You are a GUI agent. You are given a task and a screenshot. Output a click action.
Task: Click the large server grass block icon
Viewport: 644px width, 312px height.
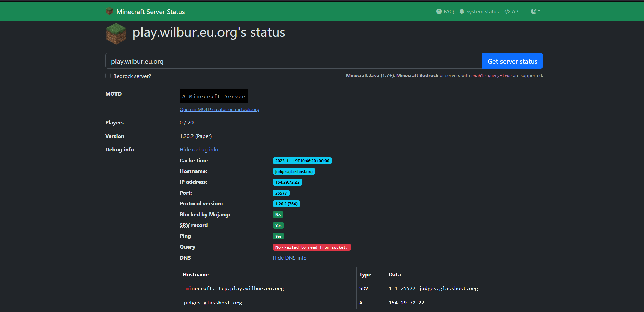click(x=116, y=33)
